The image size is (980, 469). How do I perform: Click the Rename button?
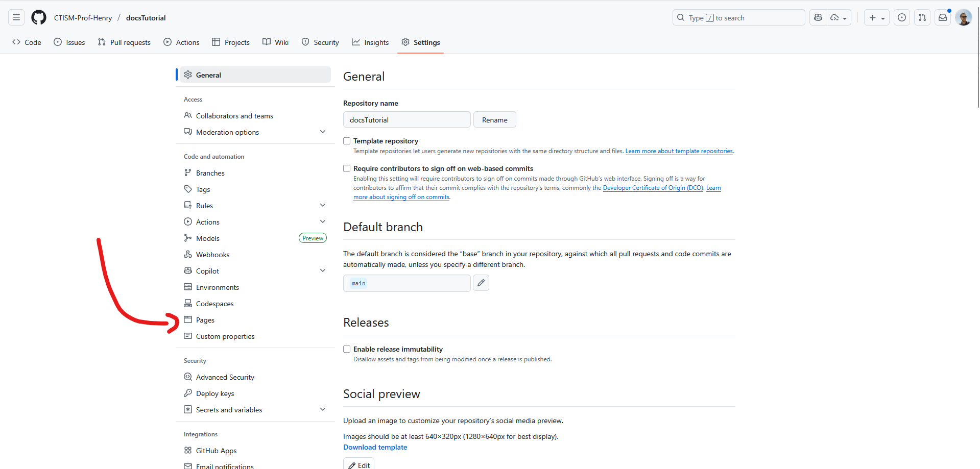coord(494,120)
